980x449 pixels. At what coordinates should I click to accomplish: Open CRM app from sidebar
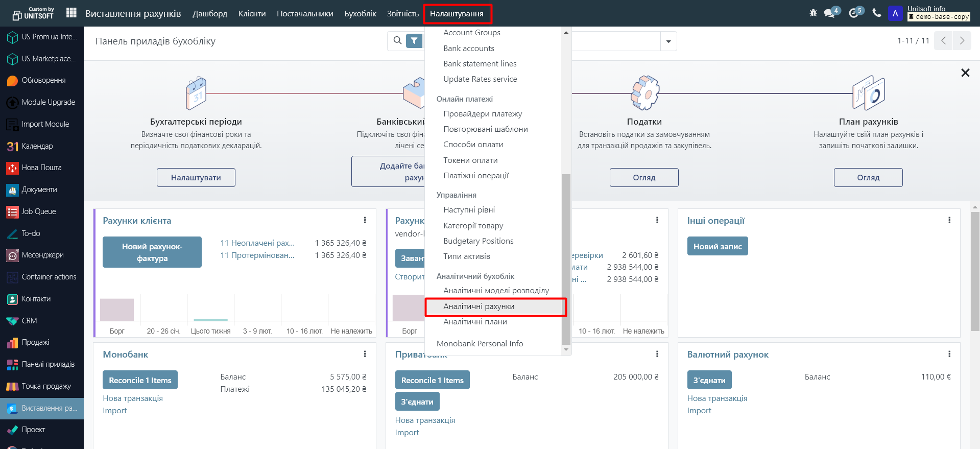29,321
